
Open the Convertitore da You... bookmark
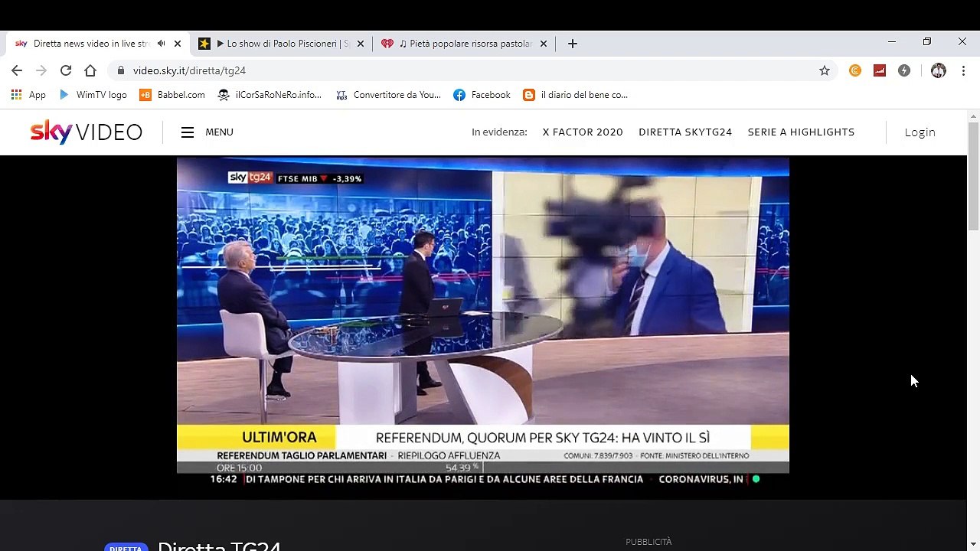tap(389, 95)
